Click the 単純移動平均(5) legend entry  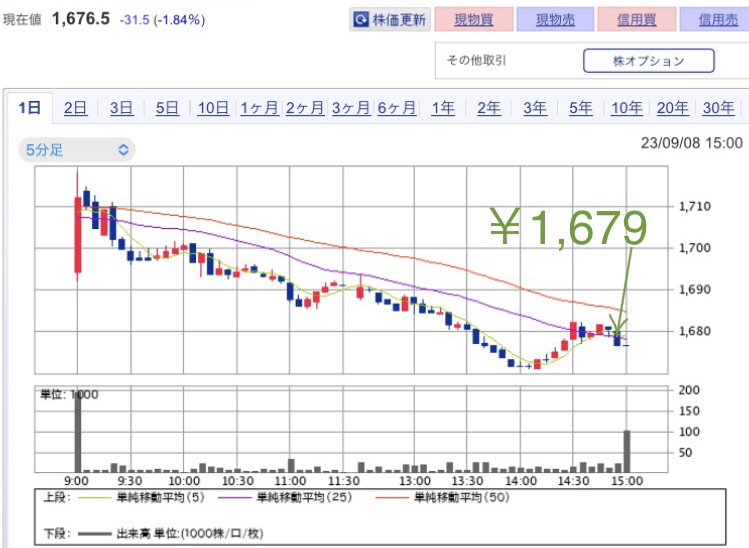tap(141, 498)
